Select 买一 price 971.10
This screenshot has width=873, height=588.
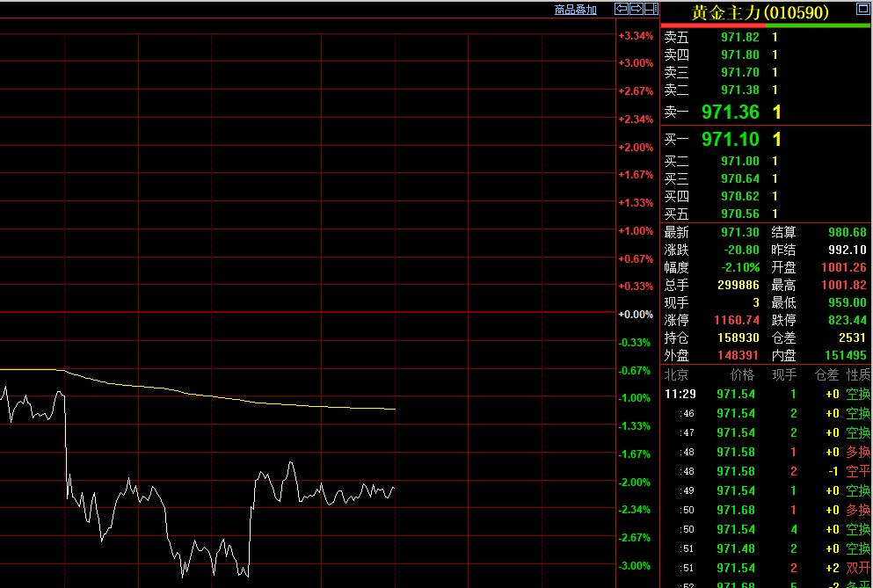tap(730, 139)
